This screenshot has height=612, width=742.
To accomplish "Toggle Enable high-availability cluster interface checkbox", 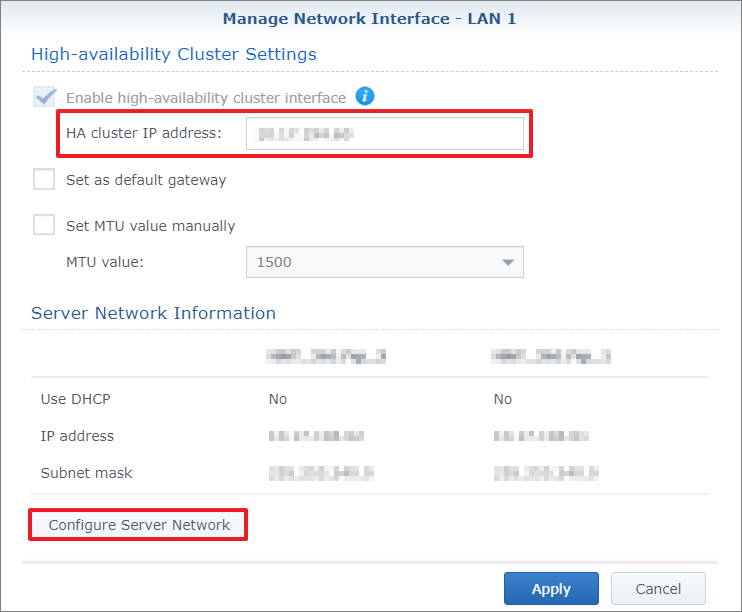I will tap(44, 97).
